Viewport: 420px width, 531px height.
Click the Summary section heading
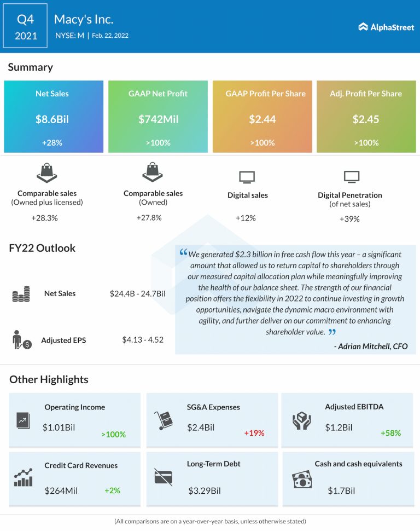(x=31, y=67)
